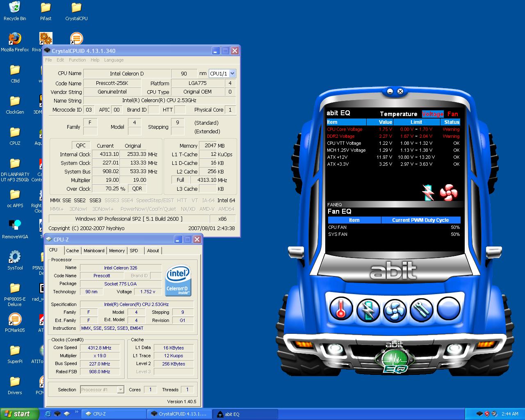This screenshot has height=420, width=525.
Task: Click Internet Explorer quick launch icon
Action: 48,413
